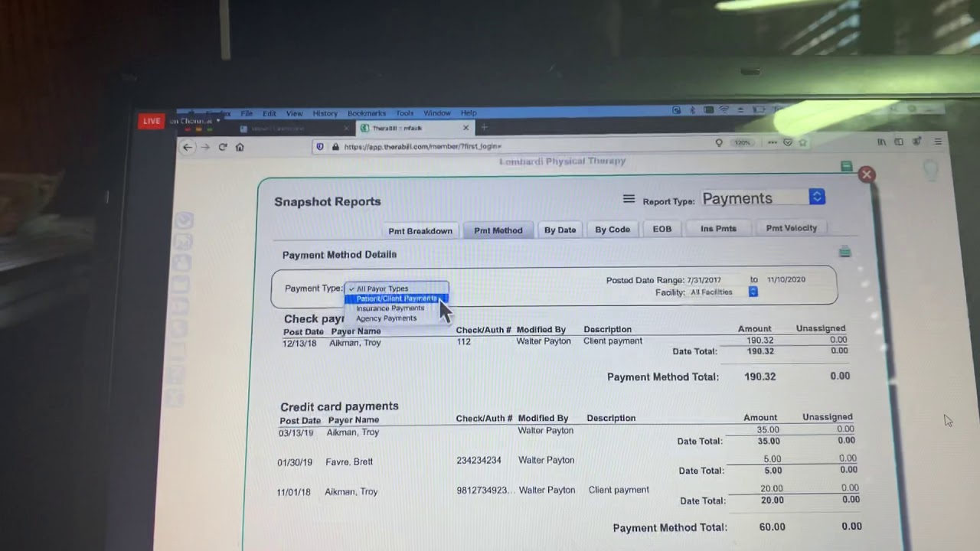Open the page actions three-dot icon

click(773, 142)
